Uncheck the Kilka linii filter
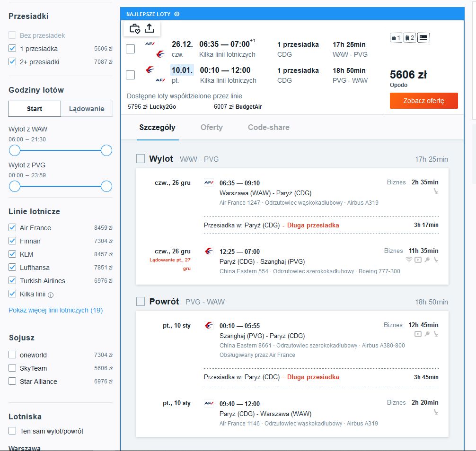 click(x=12, y=294)
